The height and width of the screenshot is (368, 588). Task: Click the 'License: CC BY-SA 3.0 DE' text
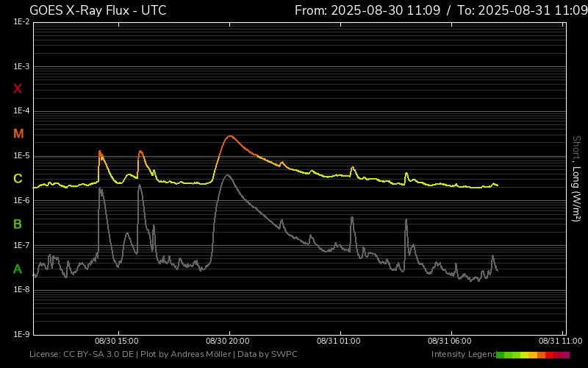click(82, 354)
